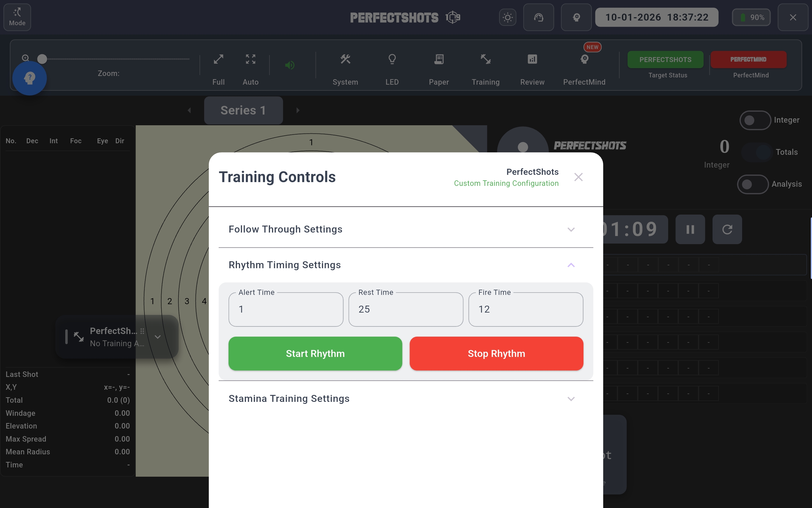Select the Series 1 tab
The image size is (812, 508).
(x=243, y=110)
